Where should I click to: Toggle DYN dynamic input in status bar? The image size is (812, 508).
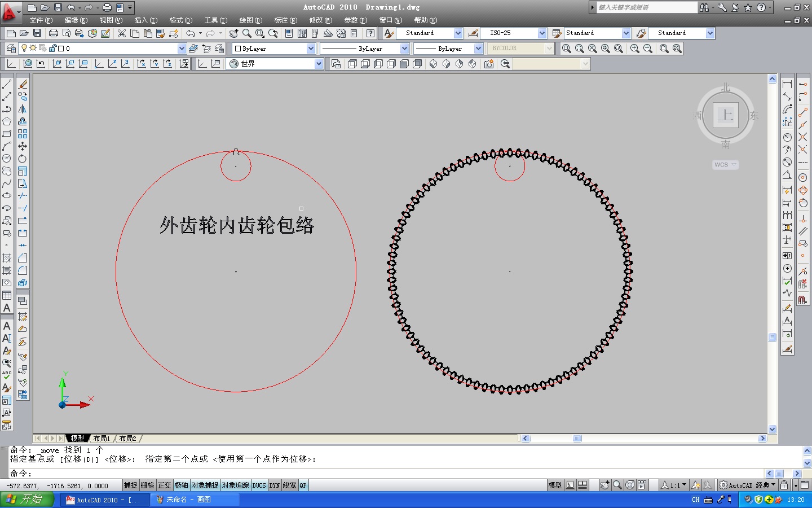[x=275, y=485]
